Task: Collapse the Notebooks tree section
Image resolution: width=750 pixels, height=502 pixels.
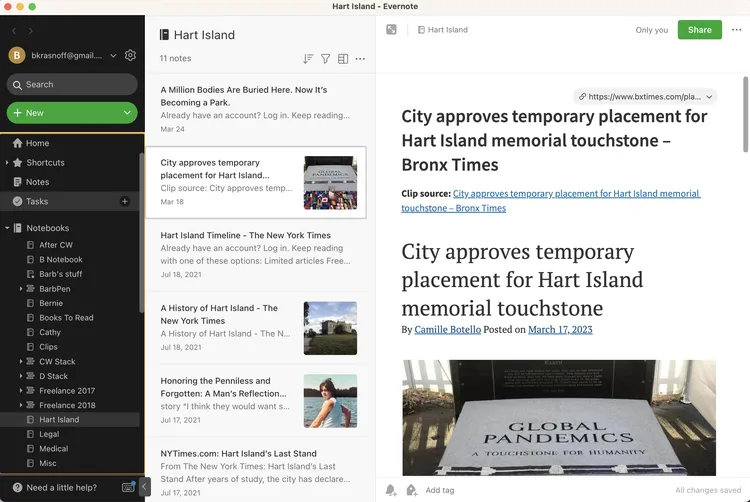Action: (7, 228)
